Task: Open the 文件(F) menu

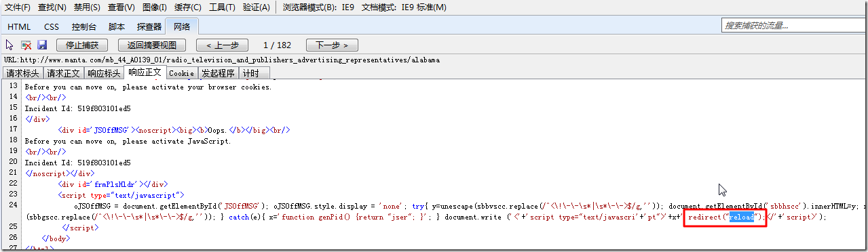Action: 18,7
